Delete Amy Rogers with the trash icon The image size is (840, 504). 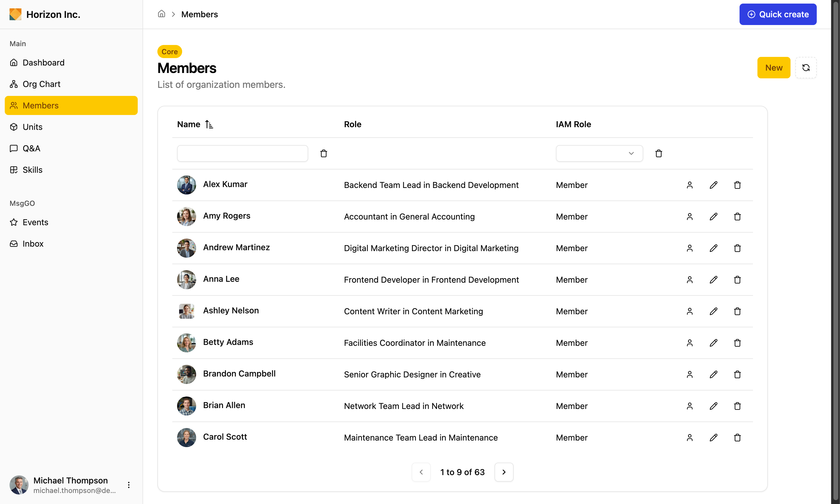[x=737, y=217]
